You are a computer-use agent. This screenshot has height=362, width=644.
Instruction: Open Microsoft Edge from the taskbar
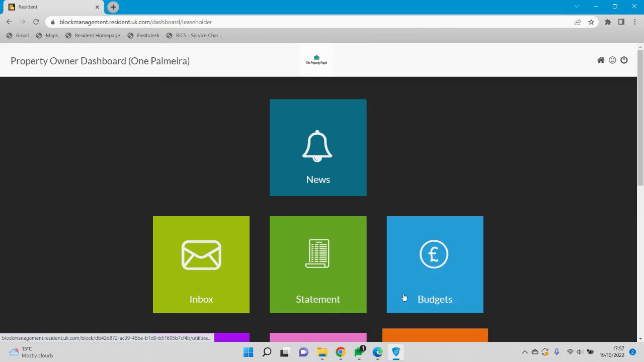378,352
